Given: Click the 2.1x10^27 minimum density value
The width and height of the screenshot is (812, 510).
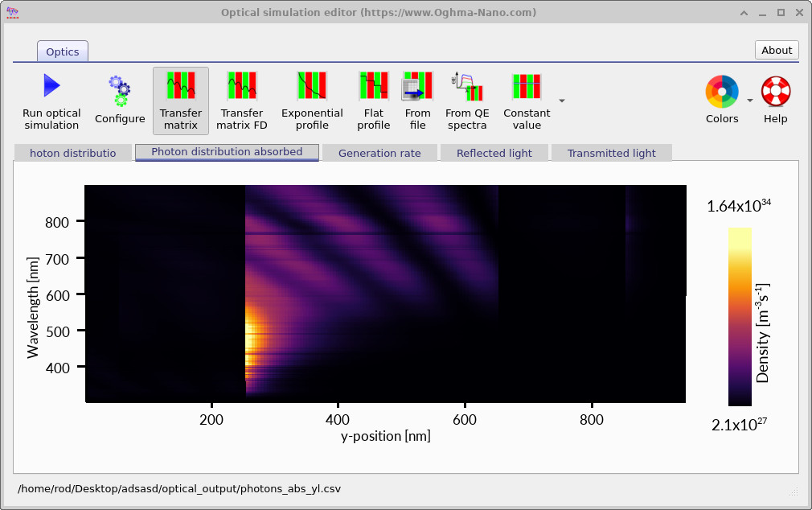Looking at the screenshot, I should [739, 425].
